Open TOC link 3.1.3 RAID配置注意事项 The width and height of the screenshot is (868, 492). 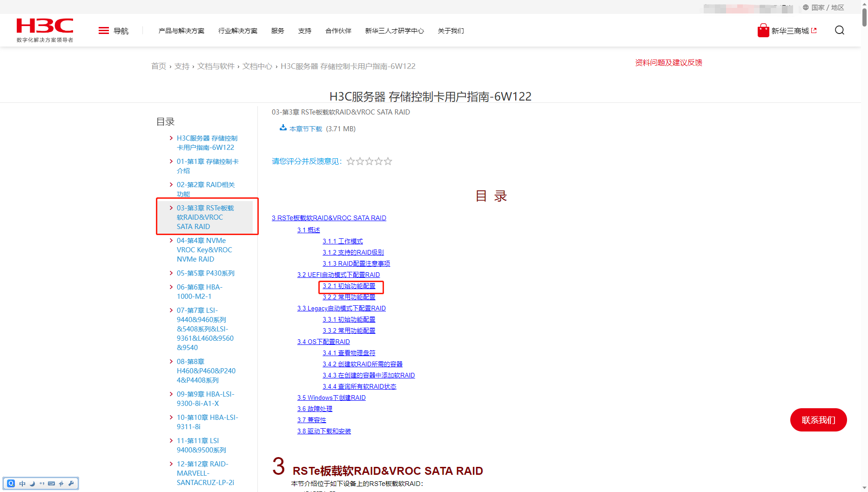coord(357,263)
